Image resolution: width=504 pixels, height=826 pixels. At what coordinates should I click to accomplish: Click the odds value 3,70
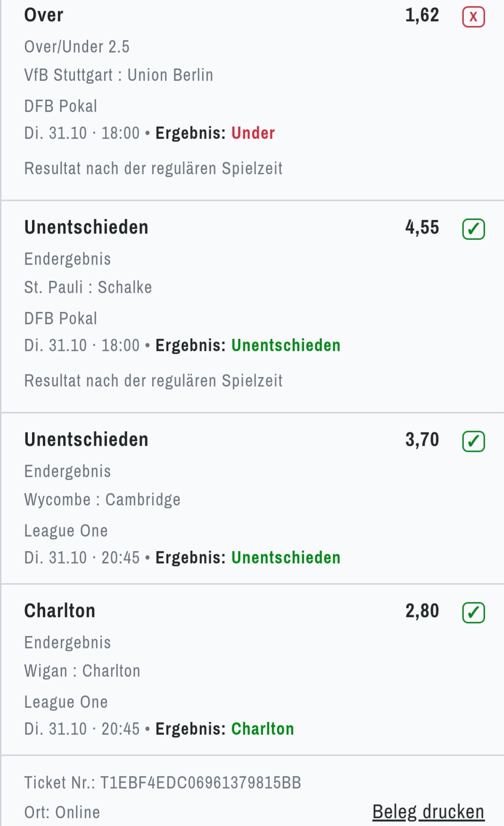pyautogui.click(x=422, y=440)
